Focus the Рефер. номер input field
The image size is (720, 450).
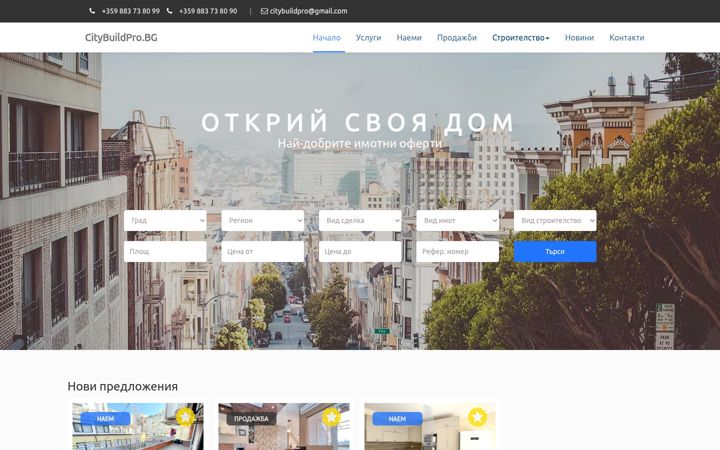457,252
